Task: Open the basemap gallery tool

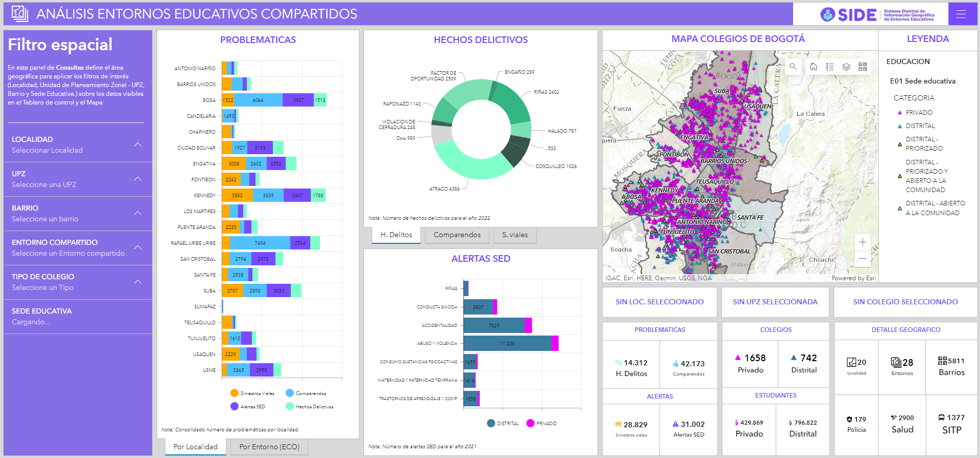Action: [863, 67]
